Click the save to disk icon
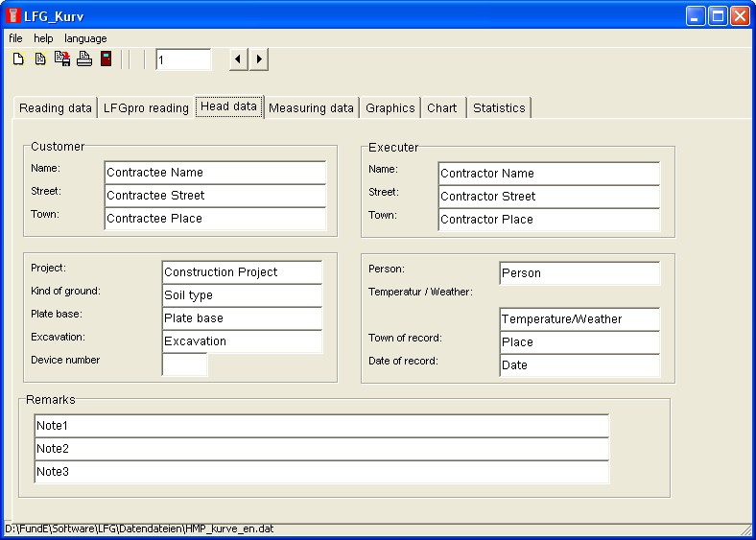Screen dimensions: 756x540 62,59
